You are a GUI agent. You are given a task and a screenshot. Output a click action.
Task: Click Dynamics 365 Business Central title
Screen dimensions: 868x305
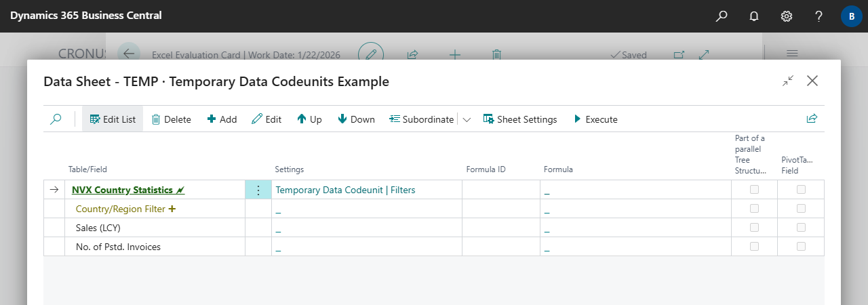click(x=86, y=16)
